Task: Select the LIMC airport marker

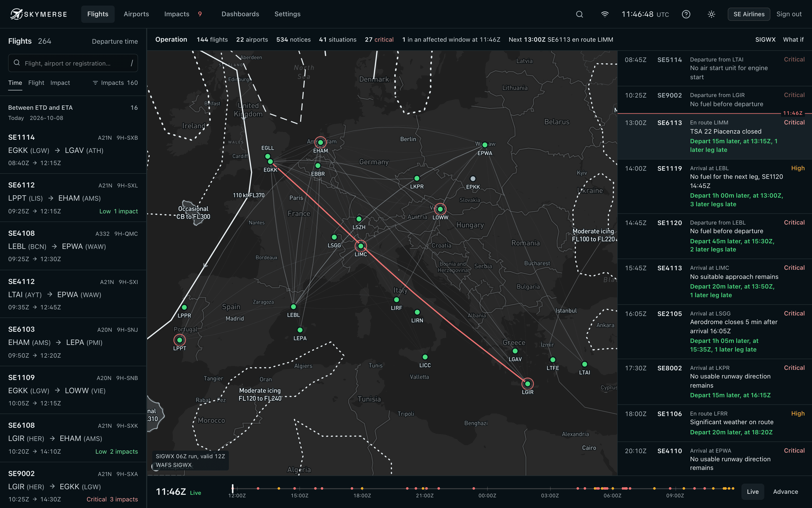Action: point(361,246)
